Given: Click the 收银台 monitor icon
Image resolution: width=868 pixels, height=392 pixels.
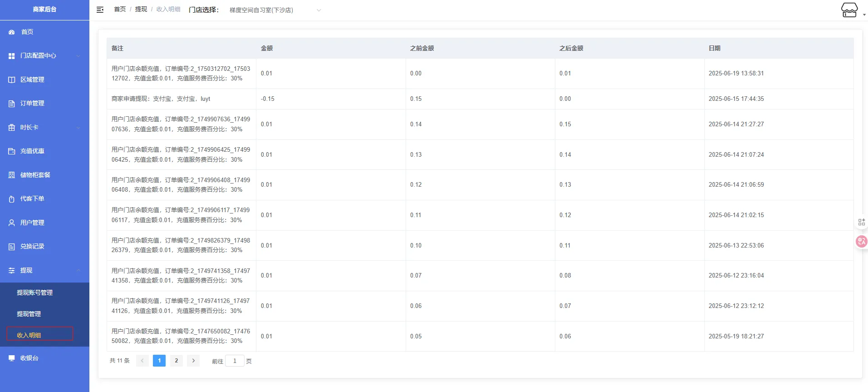Looking at the screenshot, I should pos(12,358).
